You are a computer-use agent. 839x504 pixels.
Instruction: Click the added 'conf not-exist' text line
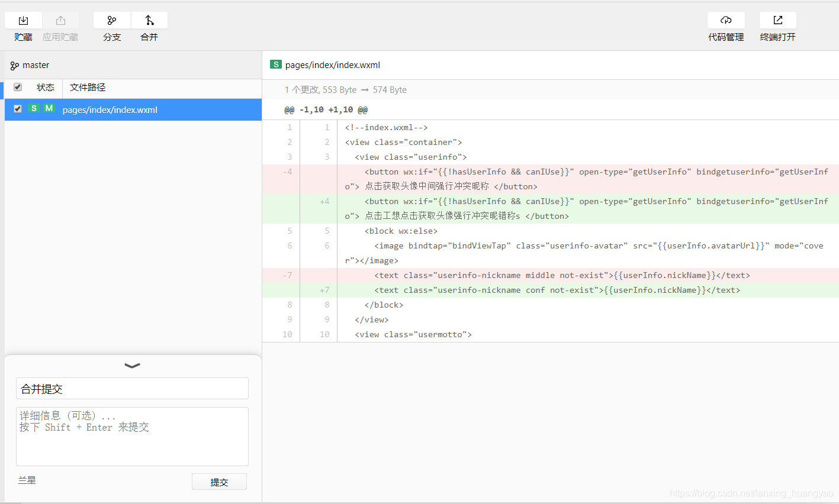pyautogui.click(x=557, y=290)
